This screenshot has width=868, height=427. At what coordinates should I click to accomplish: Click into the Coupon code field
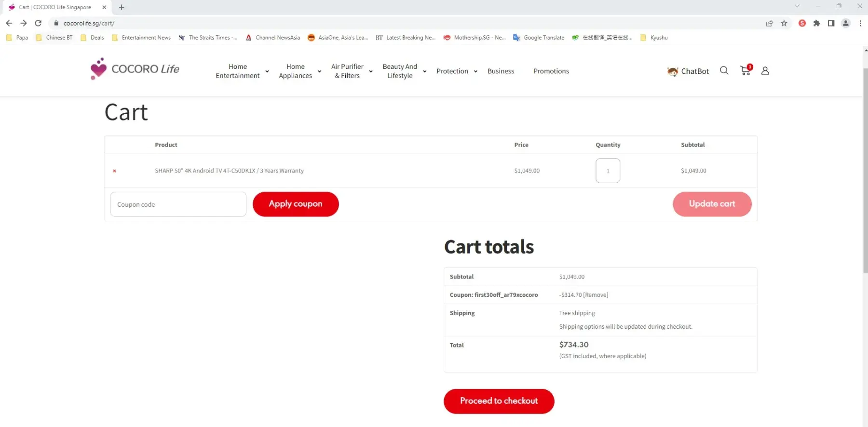click(178, 204)
